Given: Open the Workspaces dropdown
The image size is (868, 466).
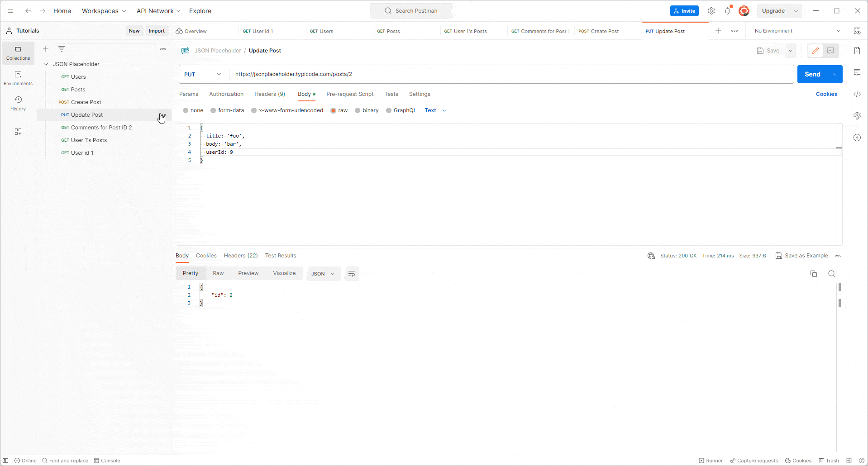Looking at the screenshot, I should tap(104, 11).
